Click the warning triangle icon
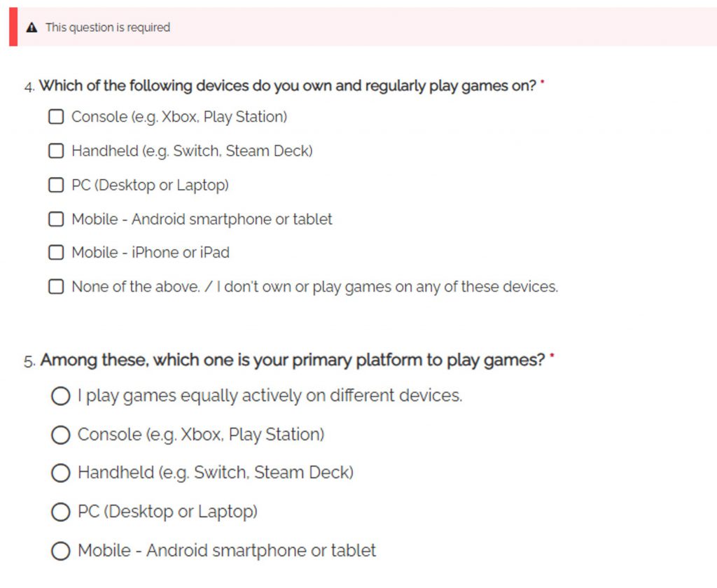This screenshot has width=717, height=588. coord(32,28)
